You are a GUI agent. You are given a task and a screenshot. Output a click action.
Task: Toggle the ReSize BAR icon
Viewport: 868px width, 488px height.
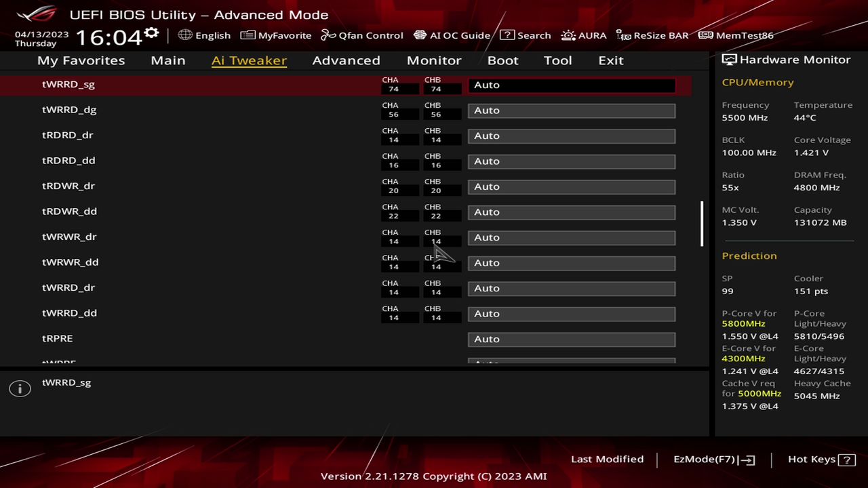624,35
